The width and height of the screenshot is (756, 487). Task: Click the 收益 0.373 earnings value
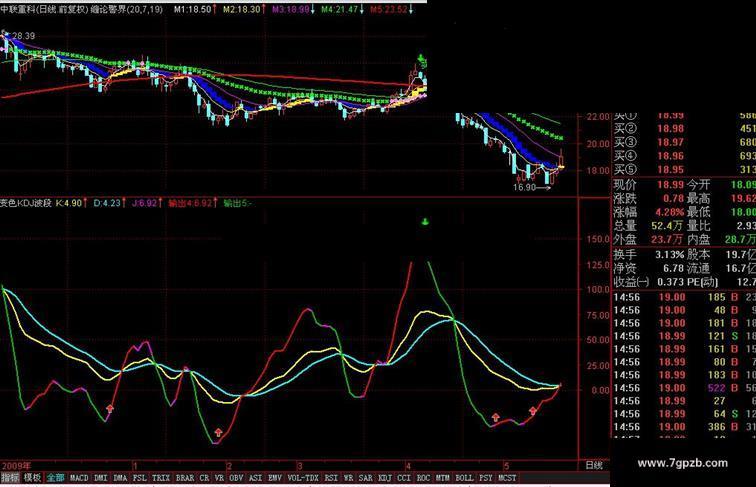(x=670, y=282)
